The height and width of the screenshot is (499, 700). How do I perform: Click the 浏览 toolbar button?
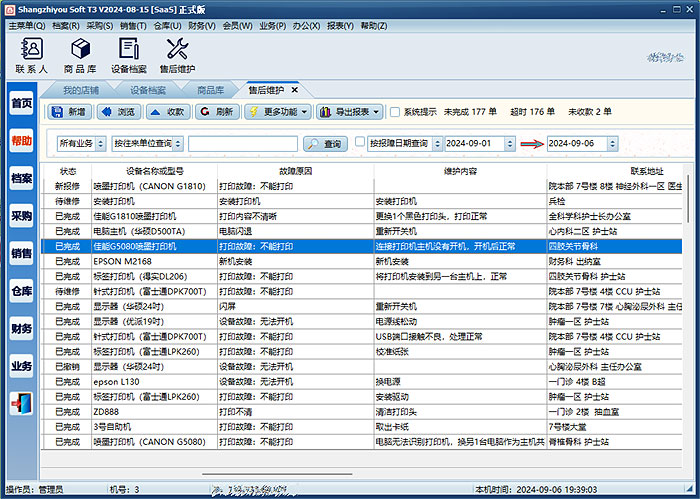(119, 112)
